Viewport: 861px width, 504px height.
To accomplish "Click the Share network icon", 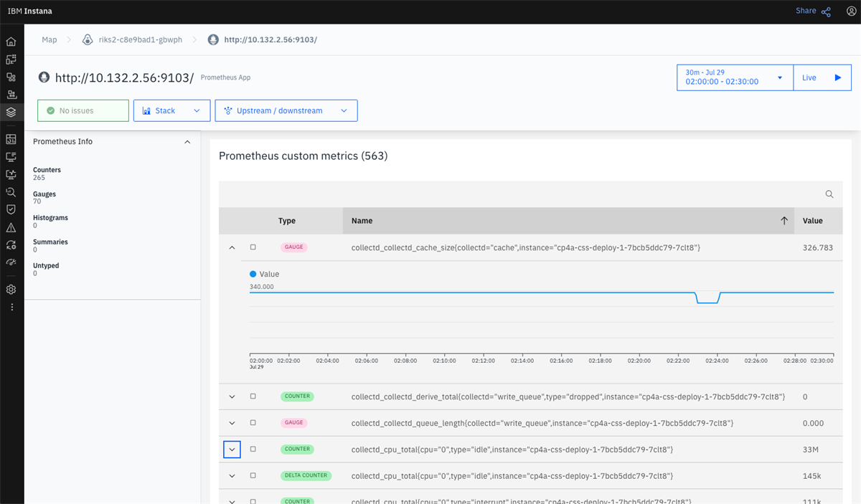I will [826, 11].
